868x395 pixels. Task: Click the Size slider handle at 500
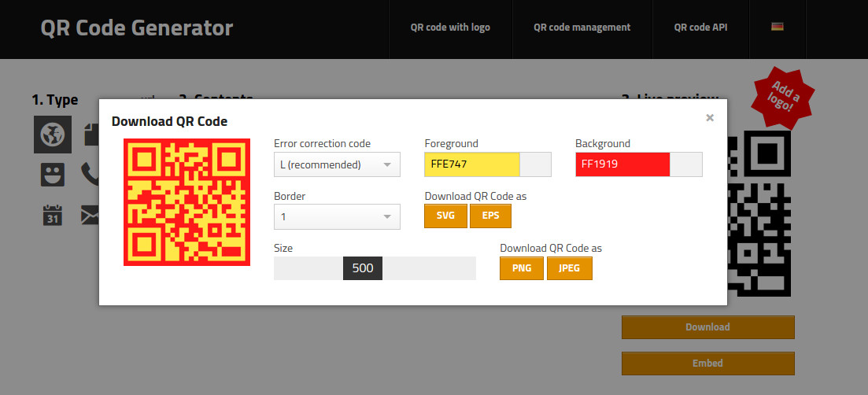click(x=363, y=268)
